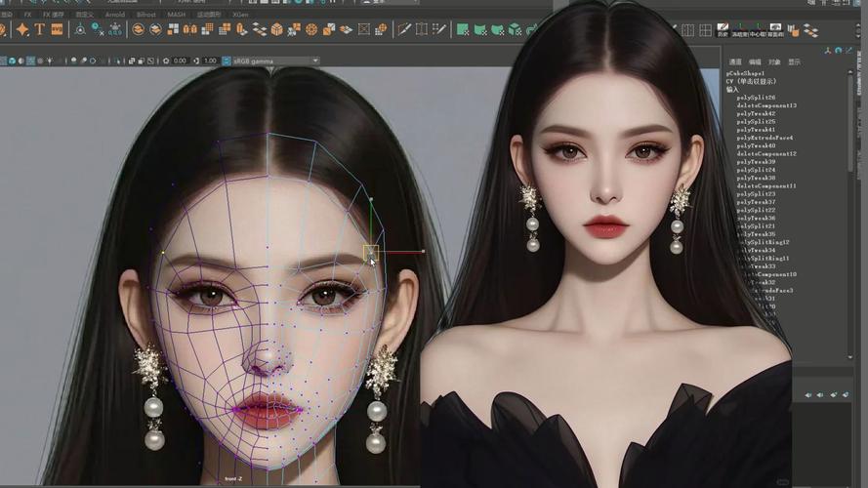Switch to the XGen shelf tab

click(x=241, y=15)
